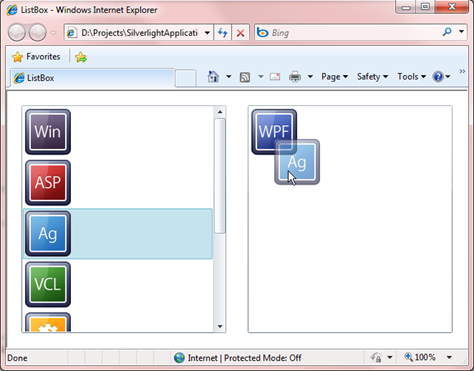The height and width of the screenshot is (371, 474).
Task: Click the RSS feeds icon
Action: click(245, 77)
